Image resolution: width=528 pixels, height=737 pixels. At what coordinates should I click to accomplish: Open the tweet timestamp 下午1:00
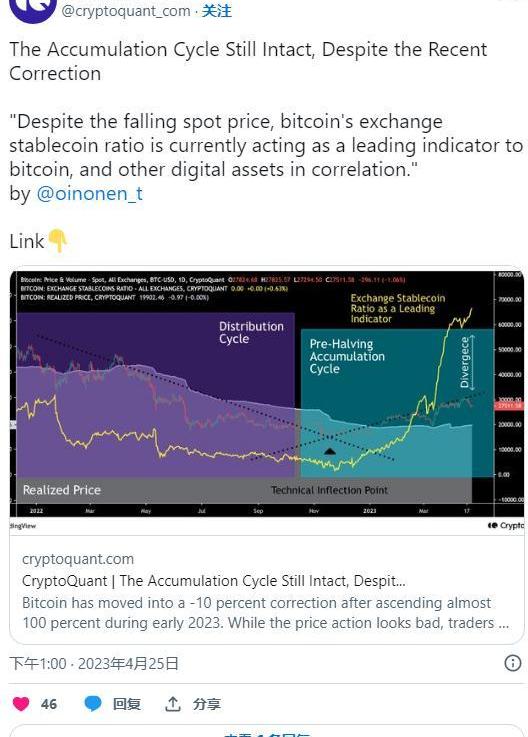point(38,664)
